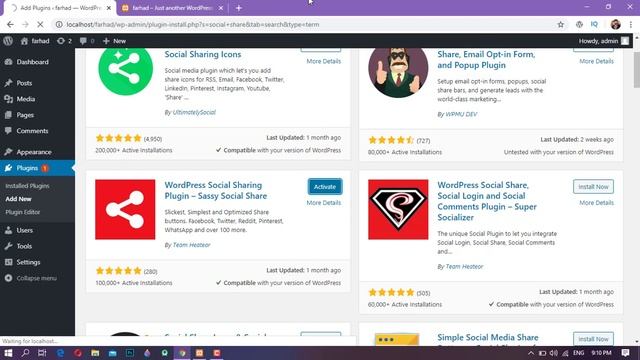Bookmark this page with star icon
Image resolution: width=640 pixels, height=360 pixels.
pyautogui.click(x=560, y=24)
